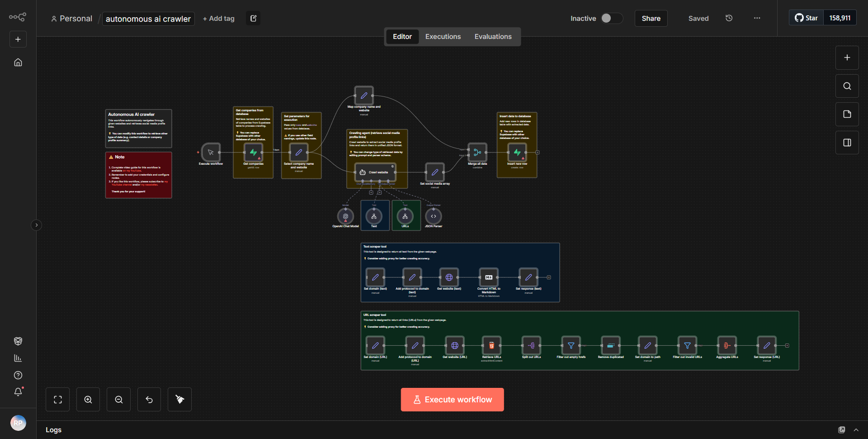Screen dimensions: 868x439
Task: Switch to the Executions tab
Action: [443, 36]
